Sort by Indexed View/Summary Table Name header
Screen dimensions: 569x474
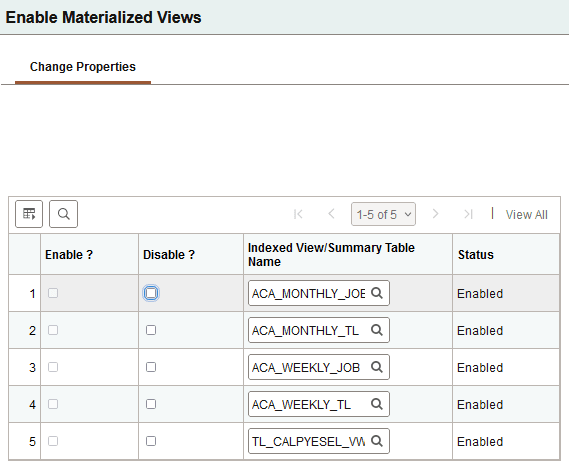point(331,254)
